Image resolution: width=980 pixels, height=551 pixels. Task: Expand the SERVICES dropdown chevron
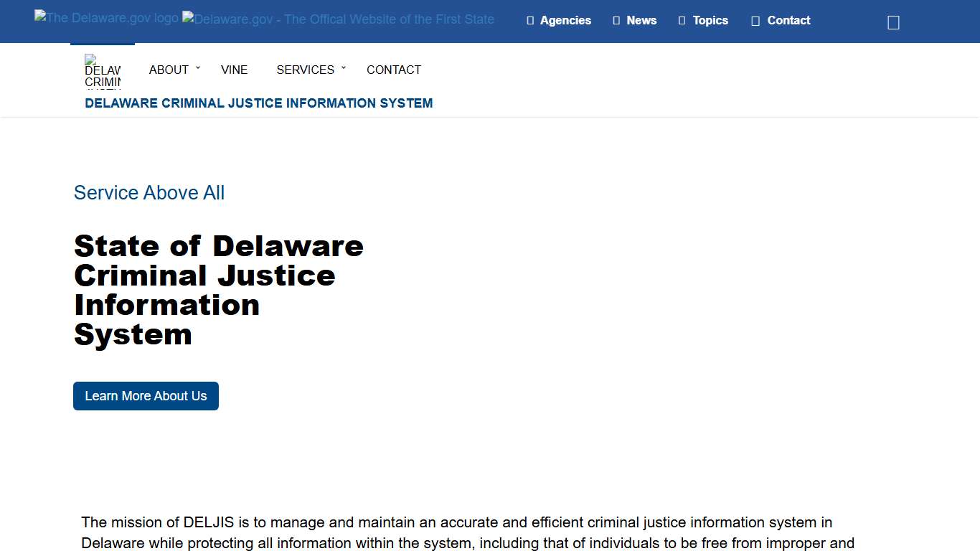click(344, 67)
